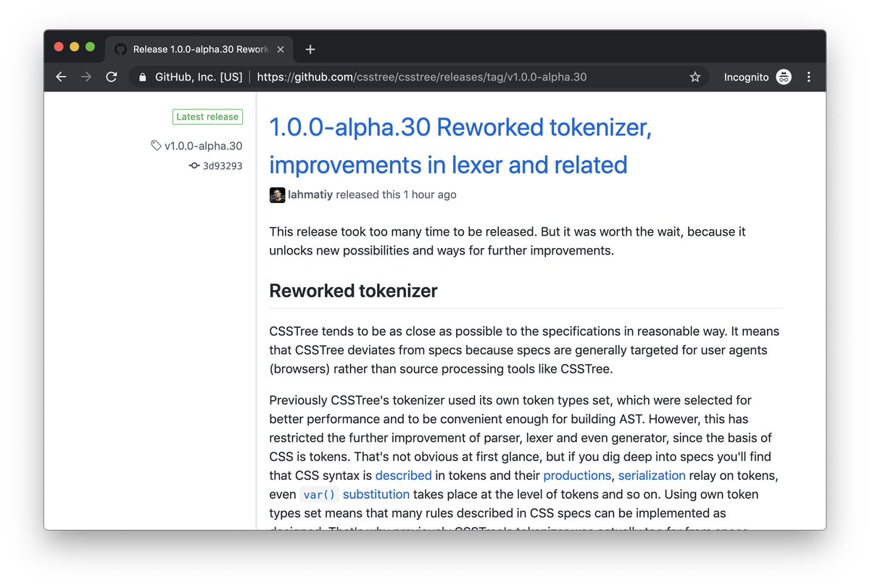
Task: Go back with the browser back arrow
Action: [x=61, y=77]
